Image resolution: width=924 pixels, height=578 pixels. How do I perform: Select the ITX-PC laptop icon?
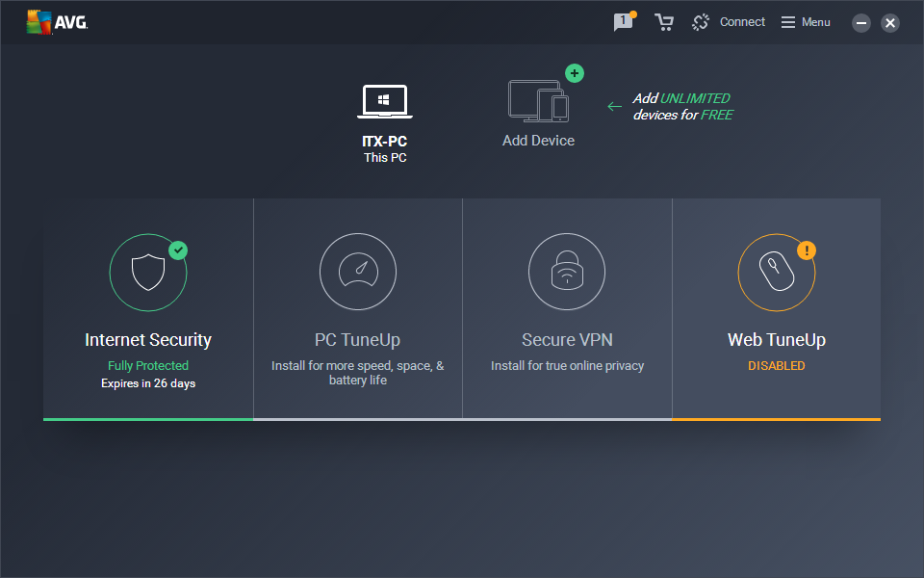385,101
